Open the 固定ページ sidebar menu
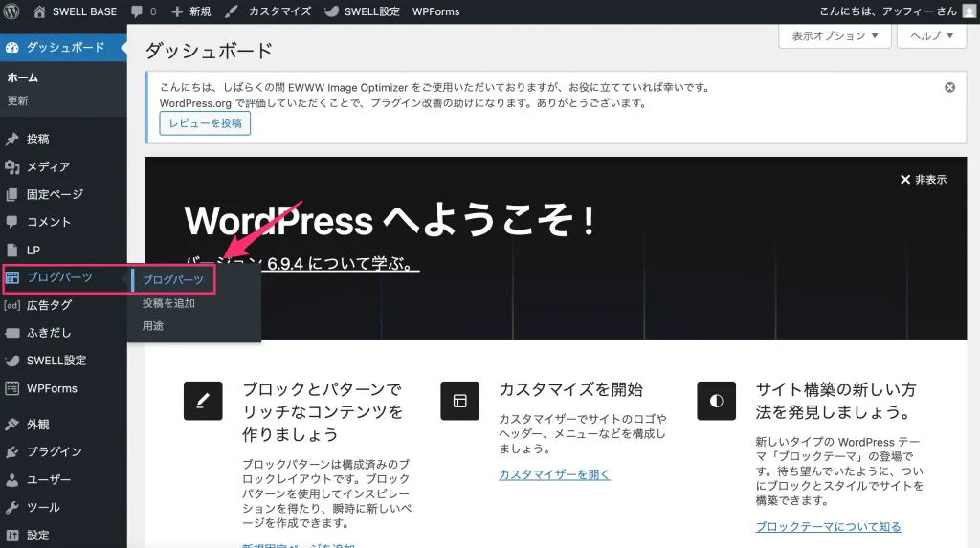980x548 pixels. 55,194
